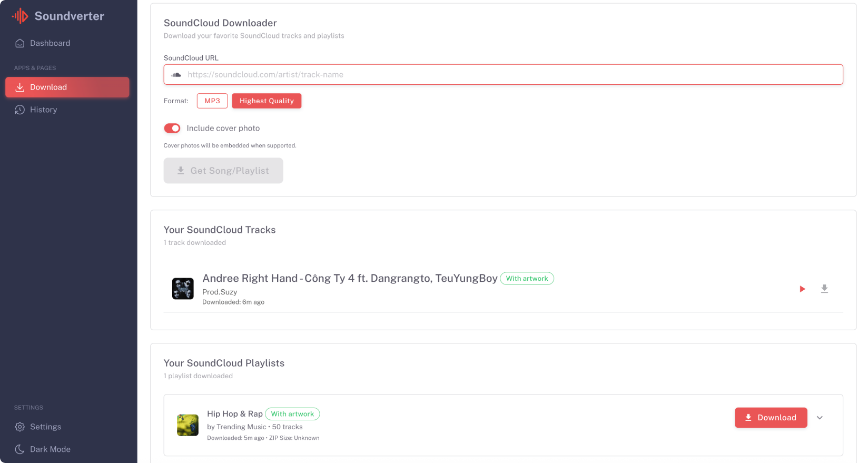Open the History page label
The width and height of the screenshot is (868, 463).
pyautogui.click(x=44, y=110)
